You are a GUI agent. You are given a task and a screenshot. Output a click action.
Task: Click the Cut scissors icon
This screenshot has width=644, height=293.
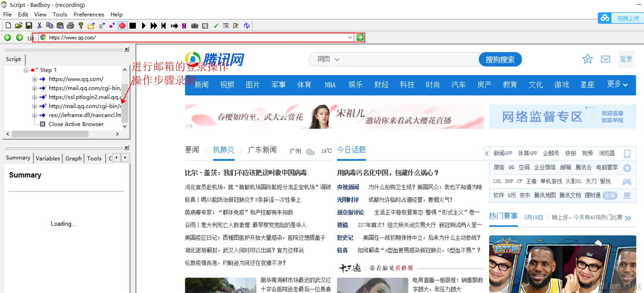pos(39,26)
